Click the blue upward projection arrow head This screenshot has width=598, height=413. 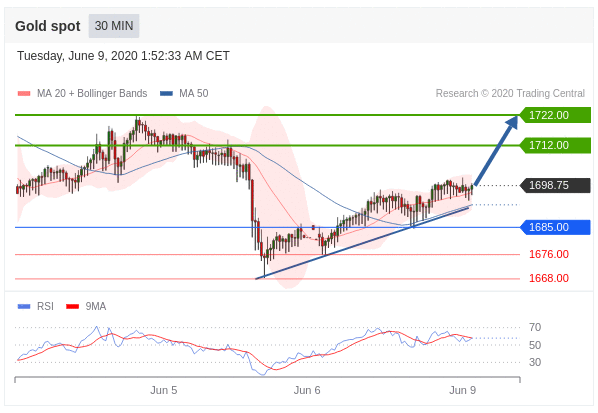coord(512,122)
